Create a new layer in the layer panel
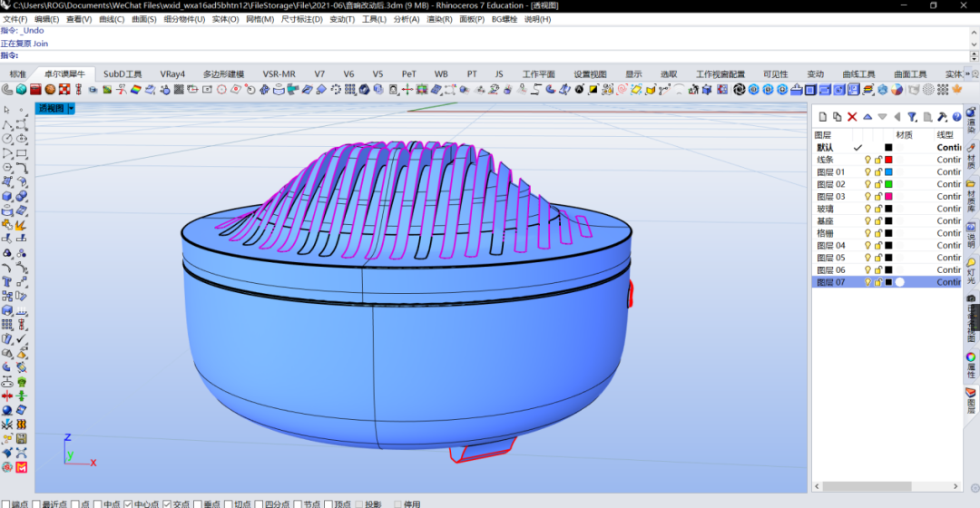The height and width of the screenshot is (508, 980). pyautogui.click(x=822, y=117)
